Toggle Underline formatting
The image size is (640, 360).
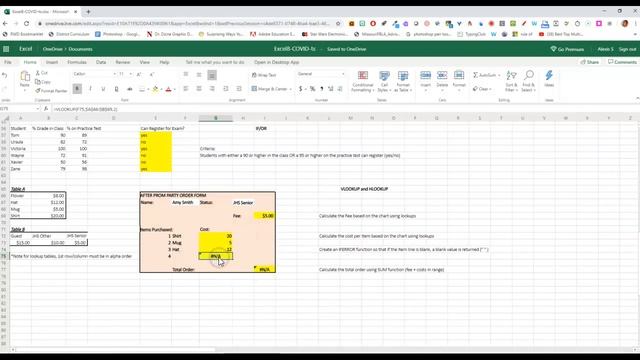pyautogui.click(x=103, y=89)
